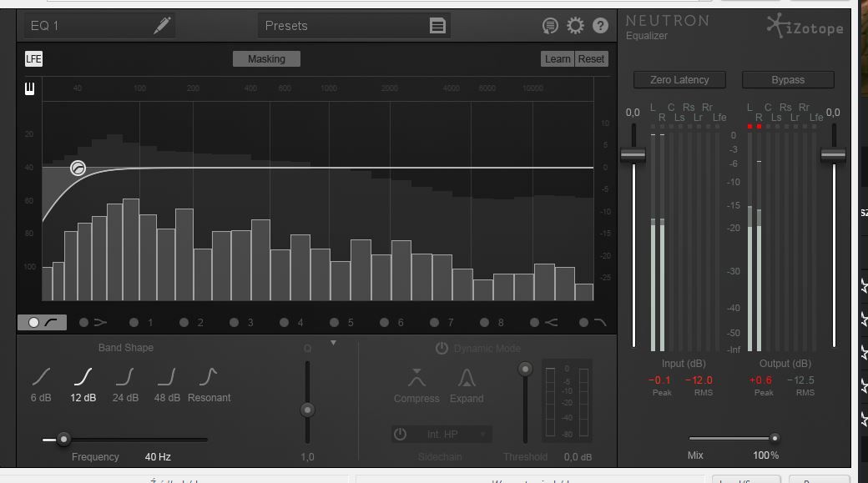Choose the 12 dB band shape icon
The height and width of the screenshot is (483, 868).
(83, 377)
